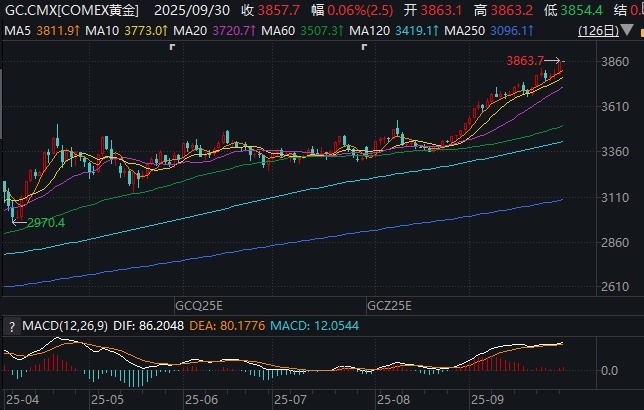Click the MACD help question mark icon
Screen dimensions: 644x410
(x=11, y=326)
